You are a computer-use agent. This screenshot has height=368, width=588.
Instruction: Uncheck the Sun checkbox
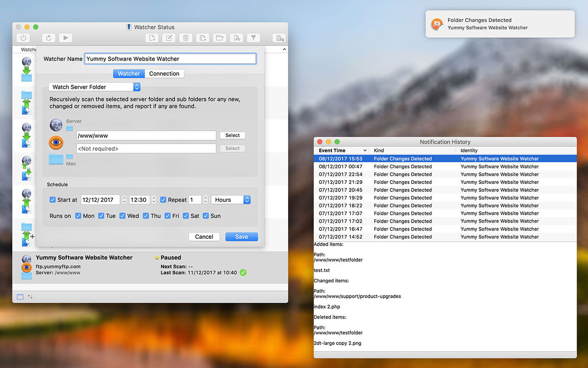point(206,216)
